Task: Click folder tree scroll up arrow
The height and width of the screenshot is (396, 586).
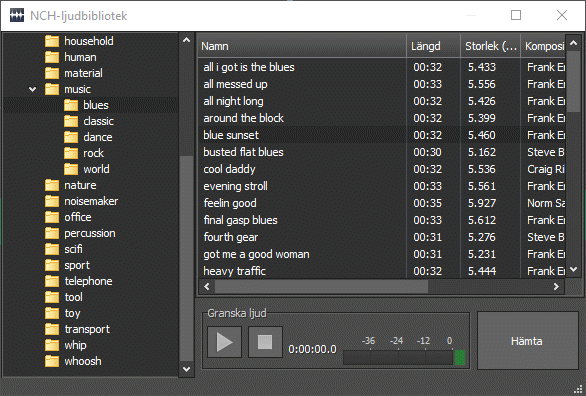Action: [x=186, y=40]
